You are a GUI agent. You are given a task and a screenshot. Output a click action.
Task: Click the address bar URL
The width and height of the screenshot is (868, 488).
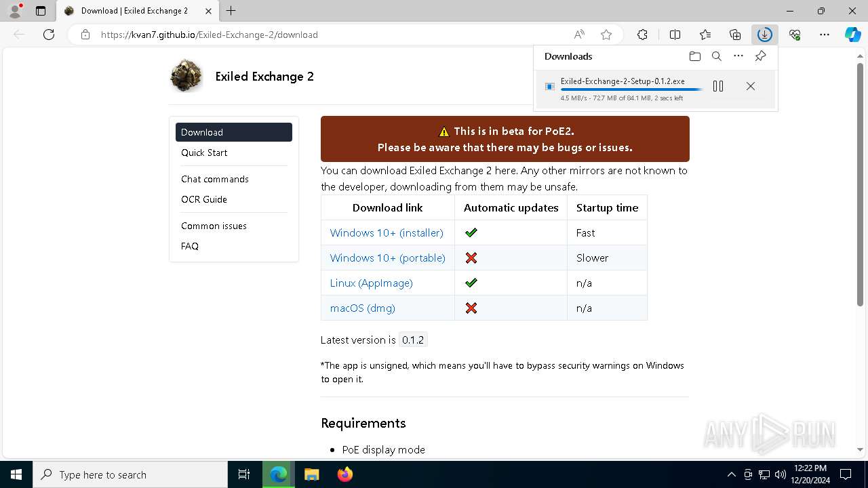[210, 35]
